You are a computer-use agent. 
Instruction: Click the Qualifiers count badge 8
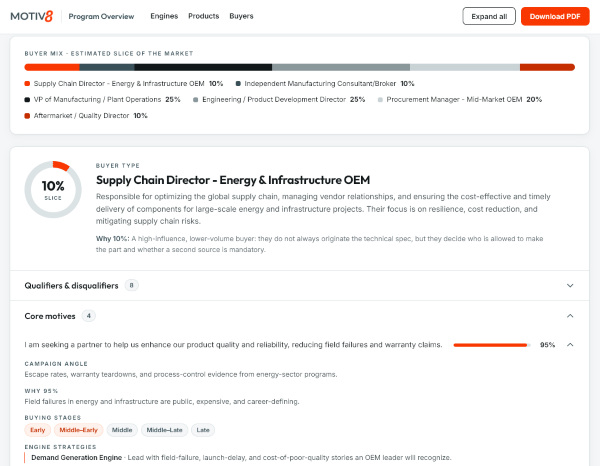tap(131, 285)
